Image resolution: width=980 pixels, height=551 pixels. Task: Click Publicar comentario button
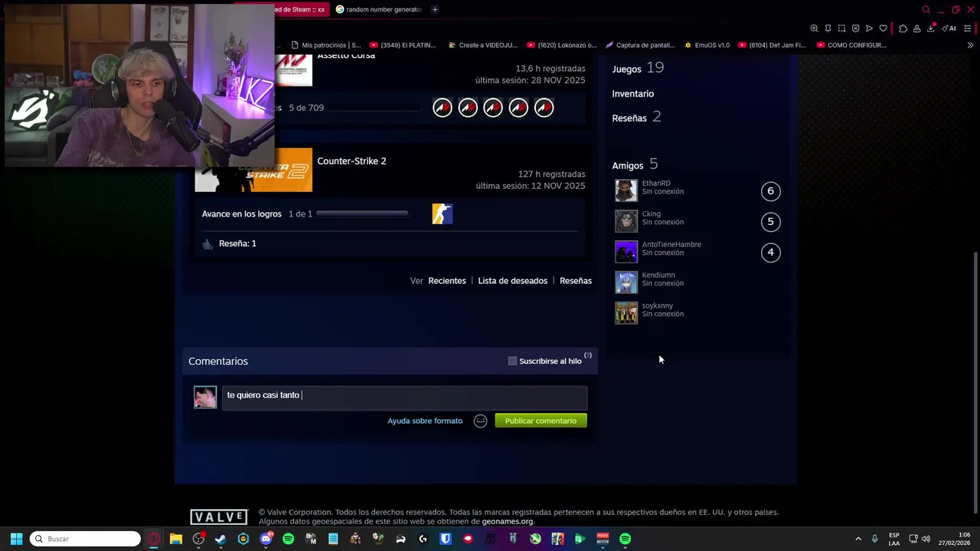tap(541, 421)
